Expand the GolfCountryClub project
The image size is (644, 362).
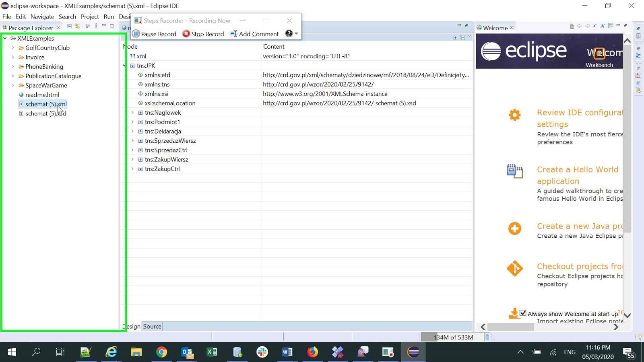[x=13, y=48]
